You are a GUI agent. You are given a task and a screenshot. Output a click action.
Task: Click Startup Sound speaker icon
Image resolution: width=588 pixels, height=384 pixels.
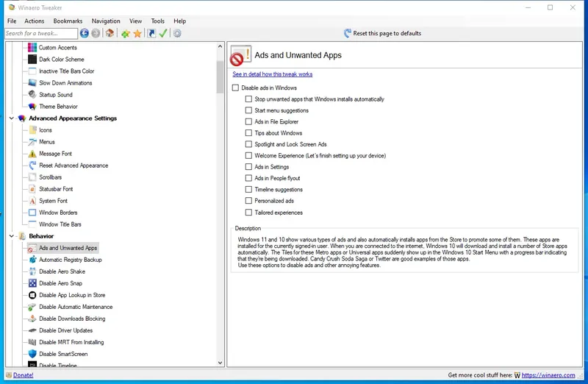[32, 95]
